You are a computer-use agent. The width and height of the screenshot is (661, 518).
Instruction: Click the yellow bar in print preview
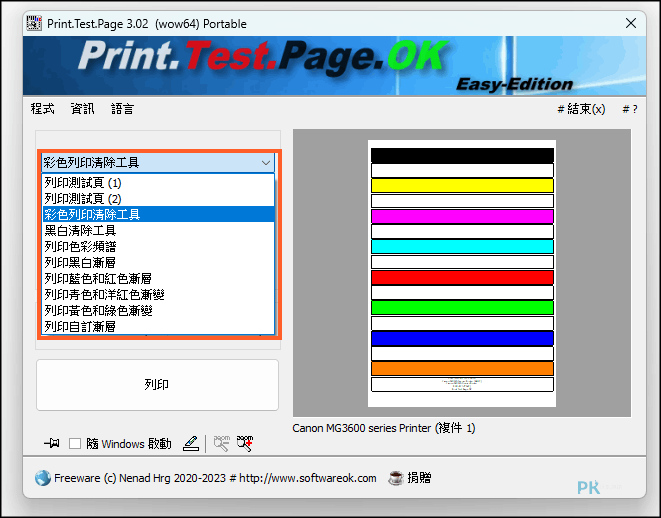462,185
